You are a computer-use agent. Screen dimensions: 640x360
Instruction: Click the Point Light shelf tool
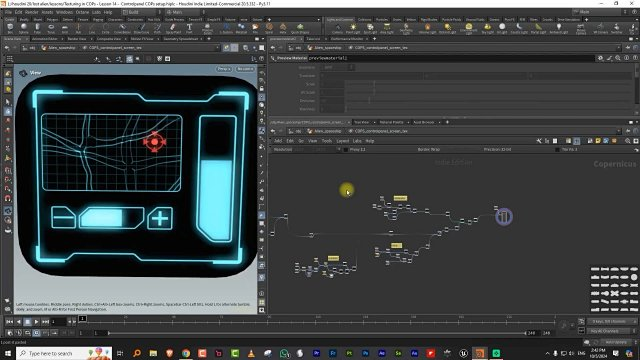[353, 28]
